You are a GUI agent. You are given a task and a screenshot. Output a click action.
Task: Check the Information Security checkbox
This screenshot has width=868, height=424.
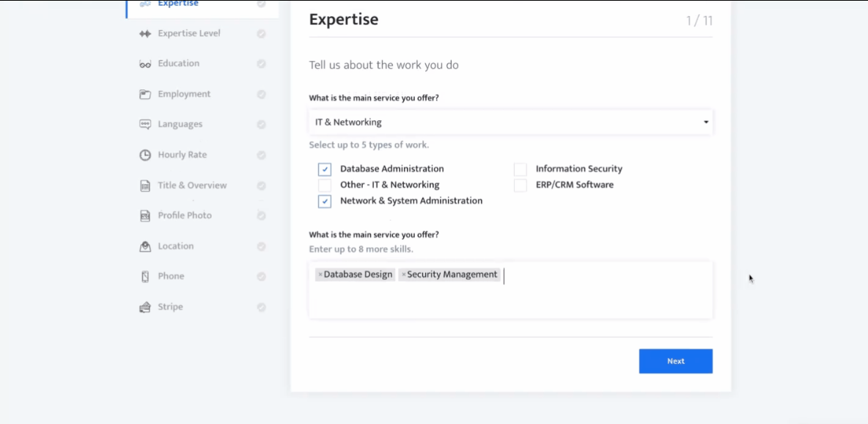pyautogui.click(x=521, y=169)
